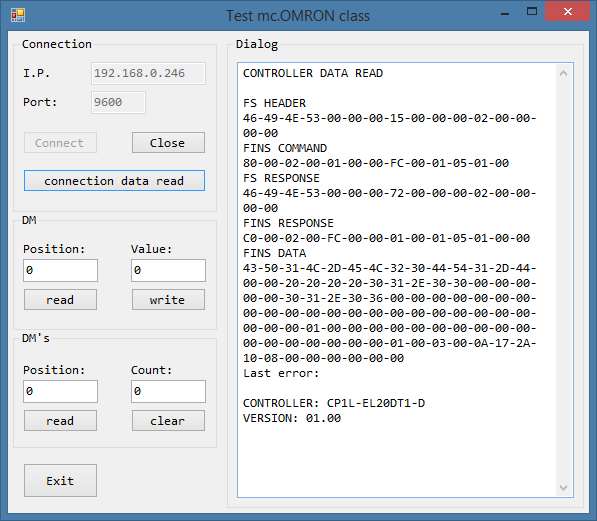Click the I.P. address field
Viewport: 597px width, 521px height.
click(x=148, y=73)
